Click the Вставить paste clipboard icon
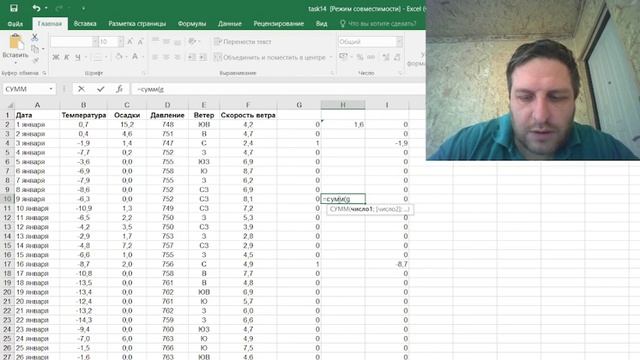640x360 pixels. coord(16,42)
